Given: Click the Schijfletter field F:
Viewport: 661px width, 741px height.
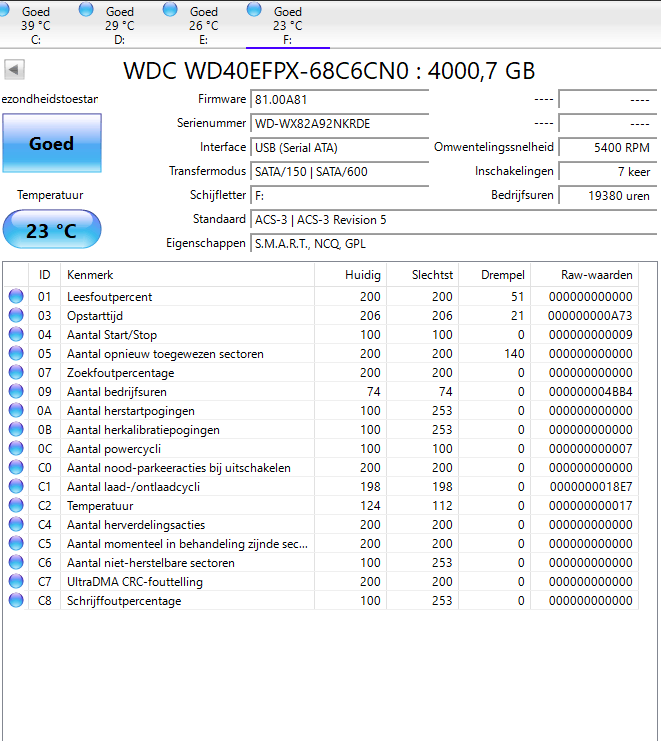Looking at the screenshot, I should click(x=340, y=196).
